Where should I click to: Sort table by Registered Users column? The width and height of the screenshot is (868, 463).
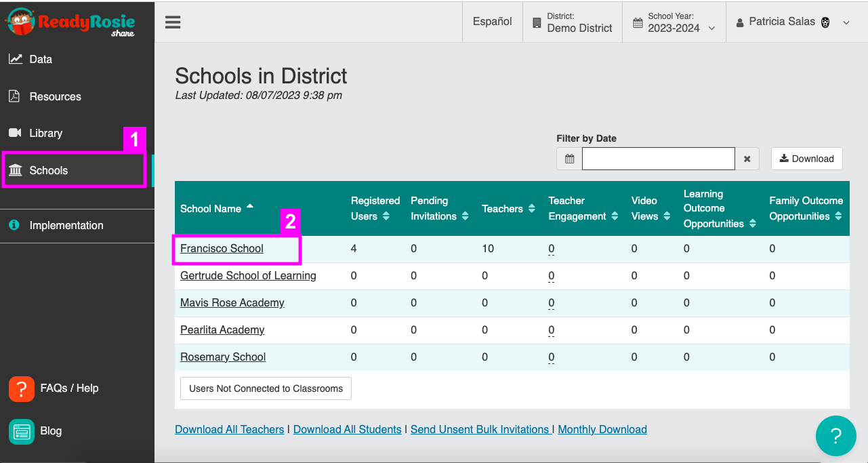[x=375, y=208]
